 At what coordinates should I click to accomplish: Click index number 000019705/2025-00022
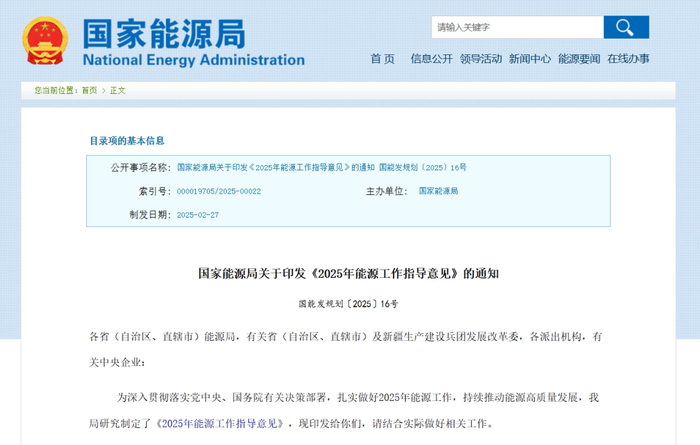click(219, 191)
